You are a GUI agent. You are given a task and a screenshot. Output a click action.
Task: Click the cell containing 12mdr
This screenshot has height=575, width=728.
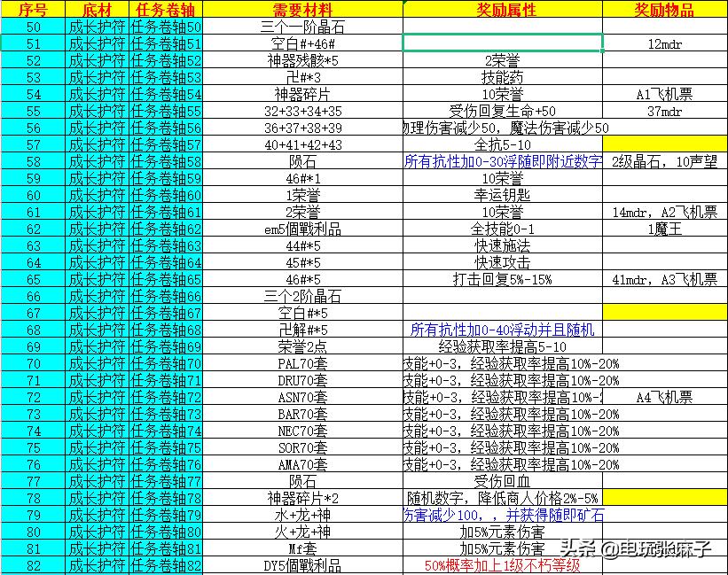(665, 43)
